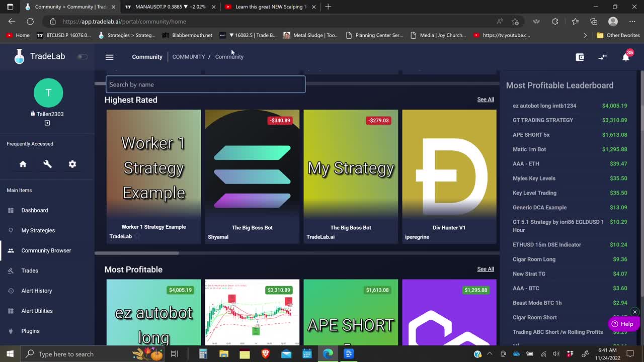Dismiss the Help widget with X

[635, 312]
